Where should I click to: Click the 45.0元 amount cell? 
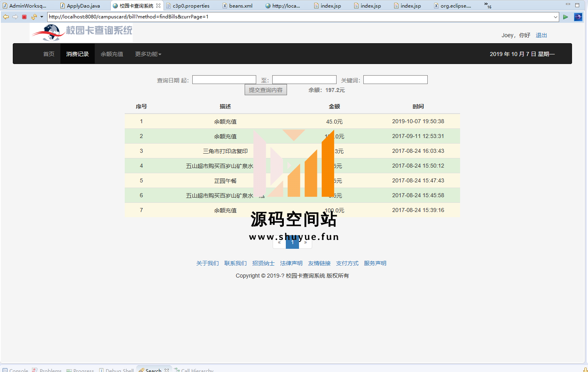pos(334,122)
